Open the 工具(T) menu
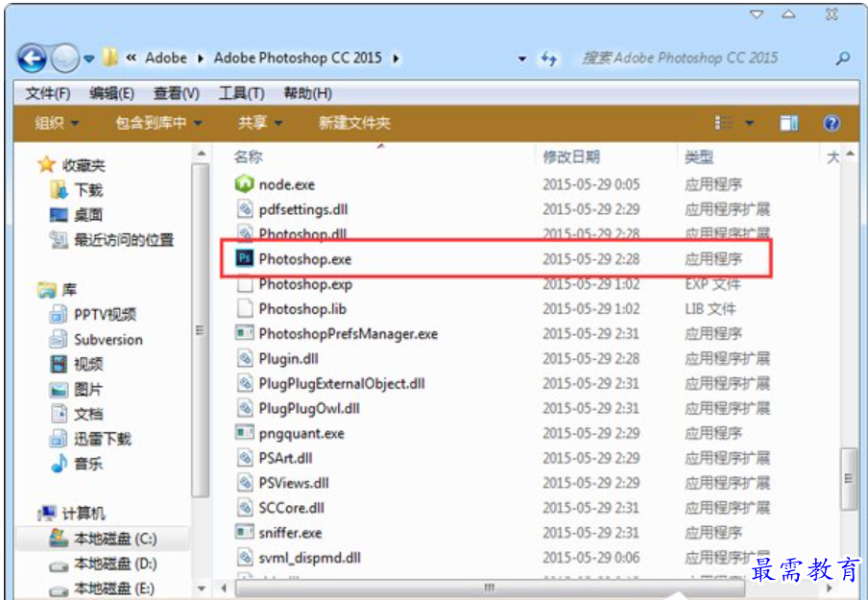This screenshot has width=868, height=600. click(241, 93)
